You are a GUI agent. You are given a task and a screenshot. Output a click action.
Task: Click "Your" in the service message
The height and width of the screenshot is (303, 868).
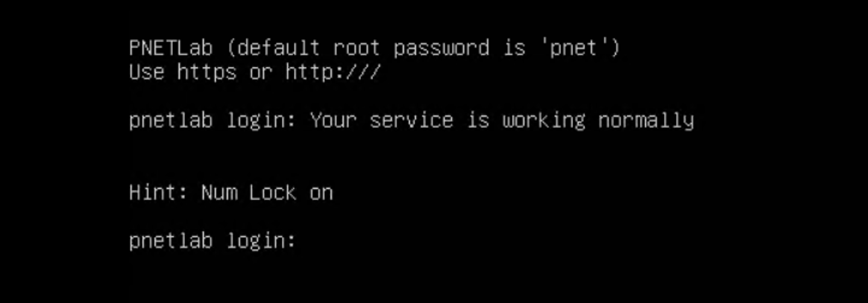pos(333,121)
